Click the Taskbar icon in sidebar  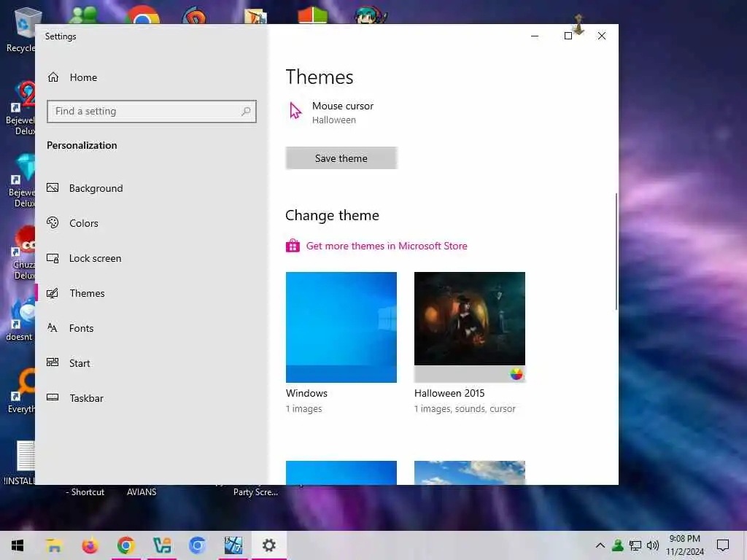pos(53,397)
